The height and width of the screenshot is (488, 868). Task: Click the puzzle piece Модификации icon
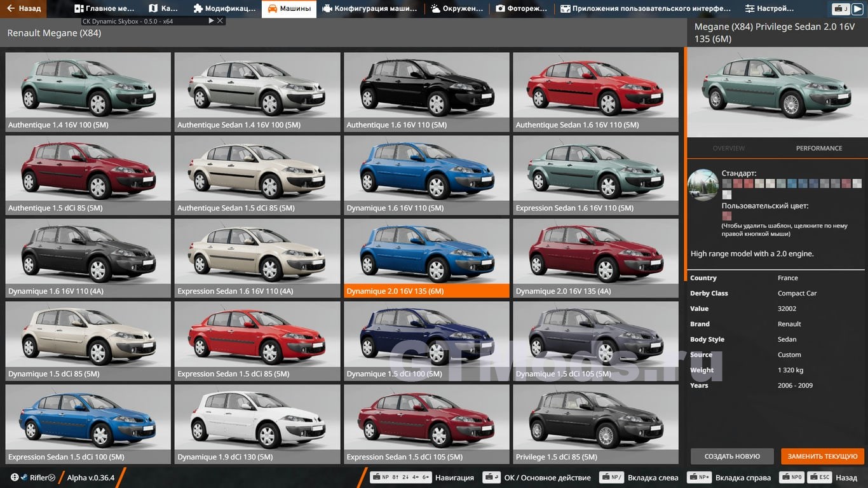[198, 9]
